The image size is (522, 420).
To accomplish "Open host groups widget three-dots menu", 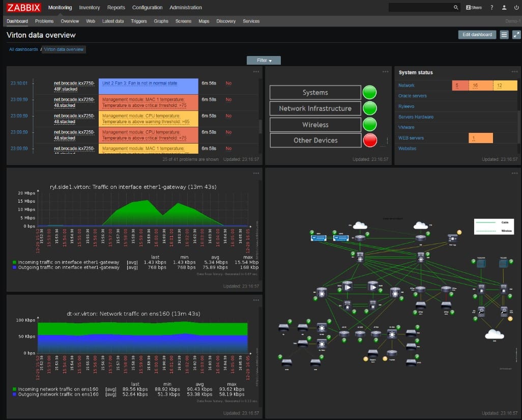I will point(386,72).
